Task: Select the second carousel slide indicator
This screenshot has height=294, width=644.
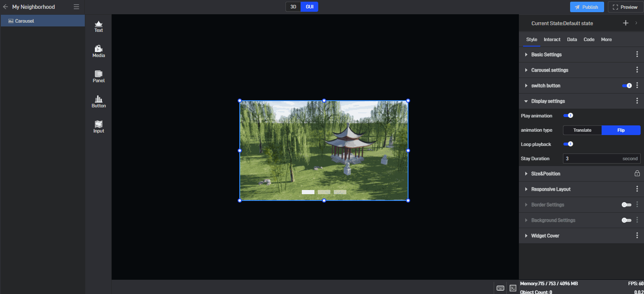Action: (x=324, y=192)
